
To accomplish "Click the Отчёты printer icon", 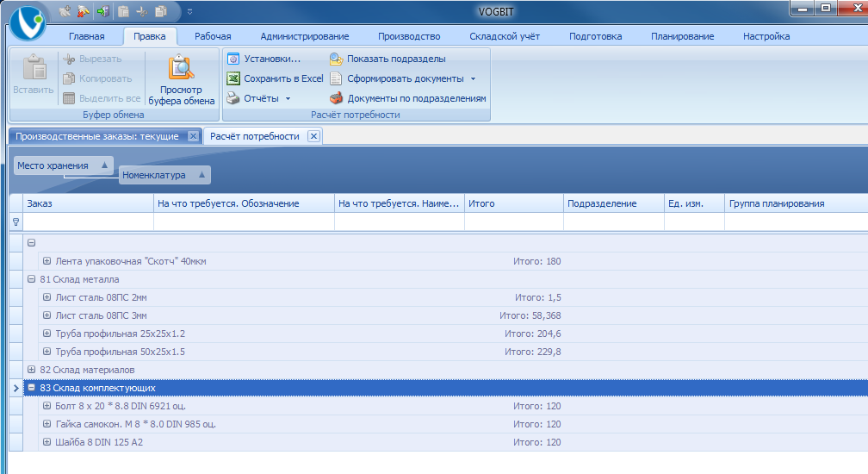I will click(x=233, y=98).
